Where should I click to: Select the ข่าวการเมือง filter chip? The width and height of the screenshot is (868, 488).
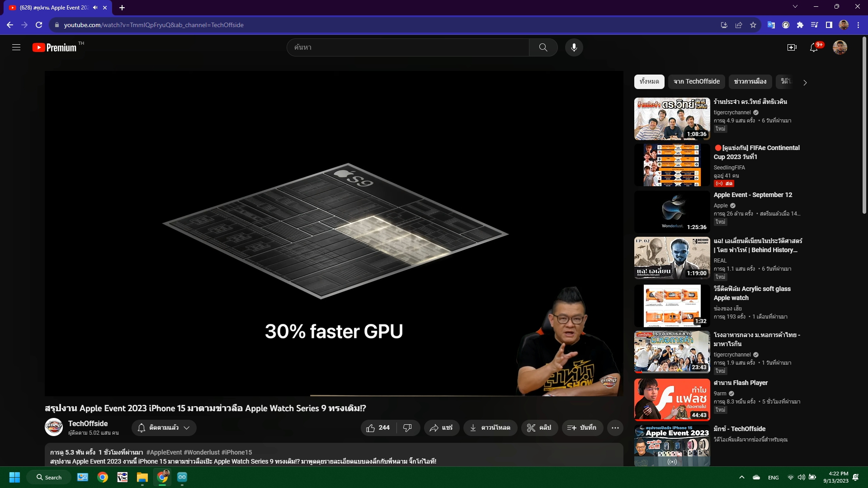click(x=750, y=82)
